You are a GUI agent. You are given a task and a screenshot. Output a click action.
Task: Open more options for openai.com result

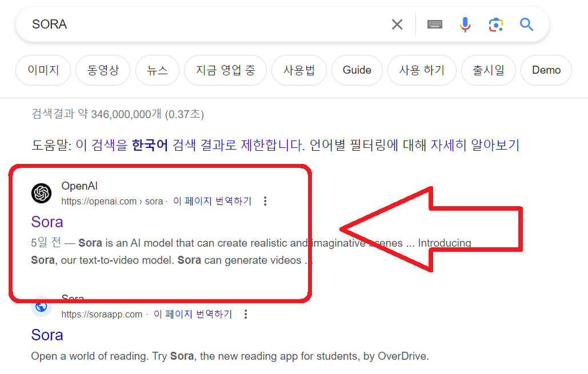[x=265, y=201]
